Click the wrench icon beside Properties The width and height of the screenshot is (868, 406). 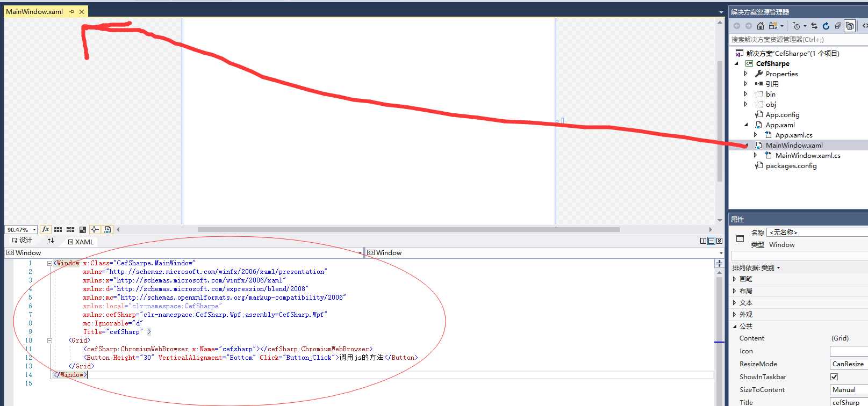[759, 74]
